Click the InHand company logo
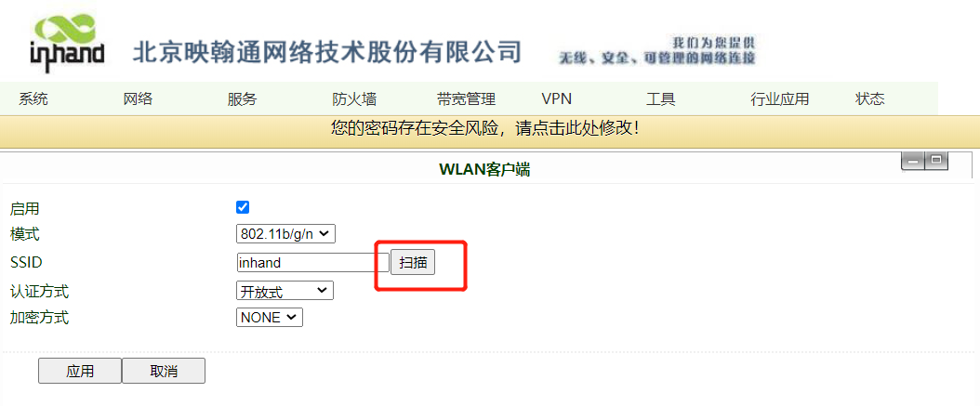Viewport: 980px width, 406px height. pos(68,41)
